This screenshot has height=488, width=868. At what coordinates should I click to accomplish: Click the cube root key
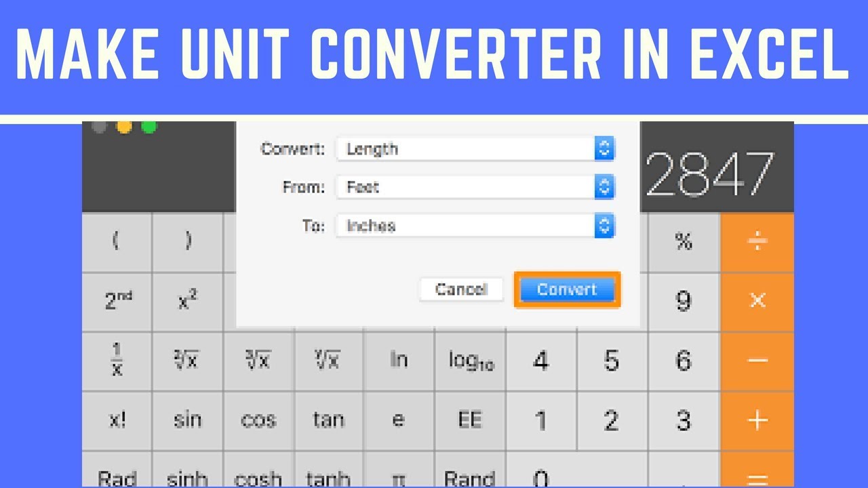[258, 361]
